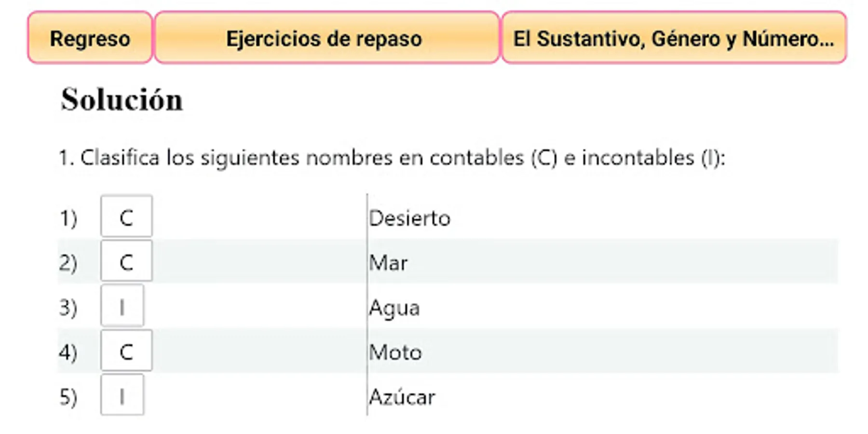Open the Ejercicios de repaso section
The width and height of the screenshot is (868, 434).
tap(326, 38)
